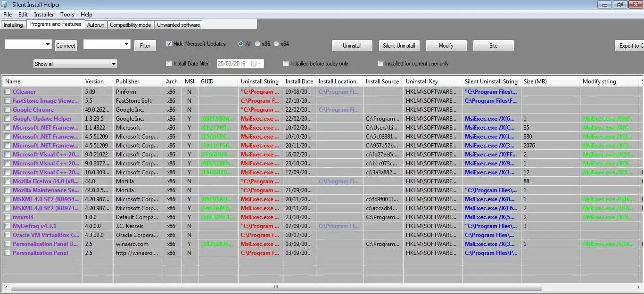Sort by the Version column header
Screen dimensions: 644x294
98,82
